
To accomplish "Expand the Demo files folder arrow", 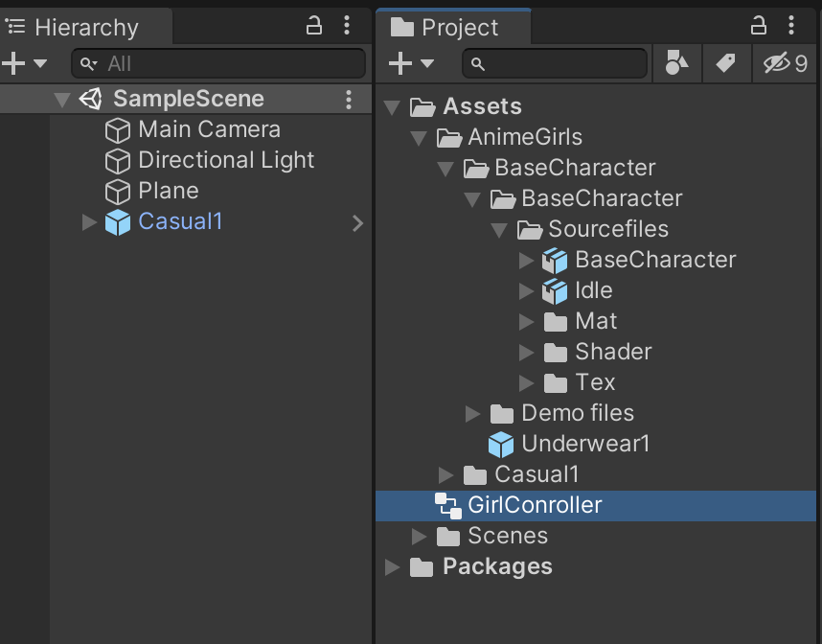I will [472, 414].
